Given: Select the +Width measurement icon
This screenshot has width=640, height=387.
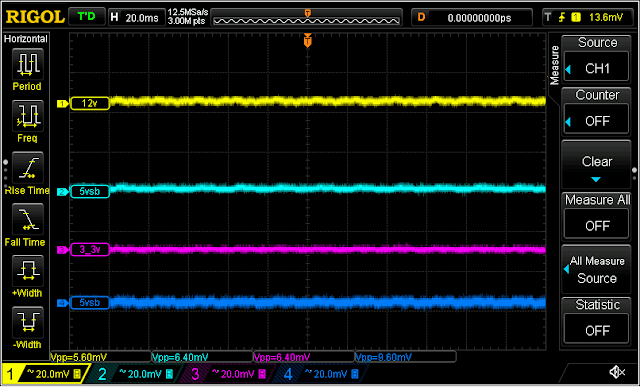Looking at the screenshot, I should (x=27, y=271).
